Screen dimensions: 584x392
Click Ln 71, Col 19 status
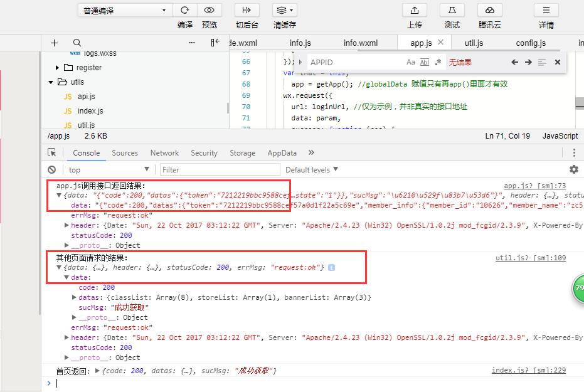tap(507, 136)
